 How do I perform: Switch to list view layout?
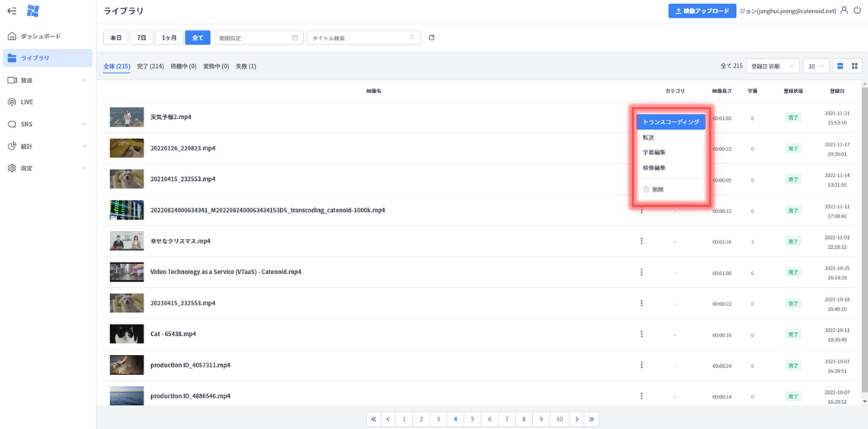(x=841, y=66)
